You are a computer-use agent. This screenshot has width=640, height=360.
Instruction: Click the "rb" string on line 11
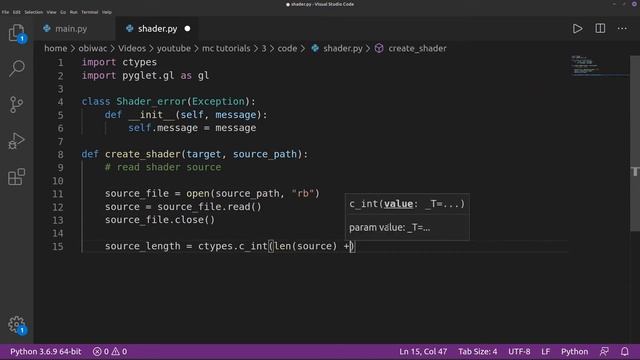[303, 193]
